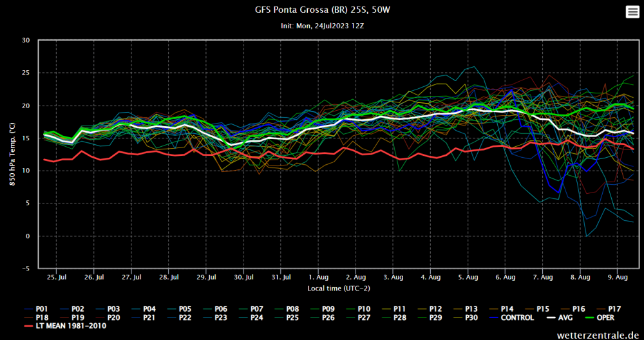Click the 1. Aug x-axis label

318,278
